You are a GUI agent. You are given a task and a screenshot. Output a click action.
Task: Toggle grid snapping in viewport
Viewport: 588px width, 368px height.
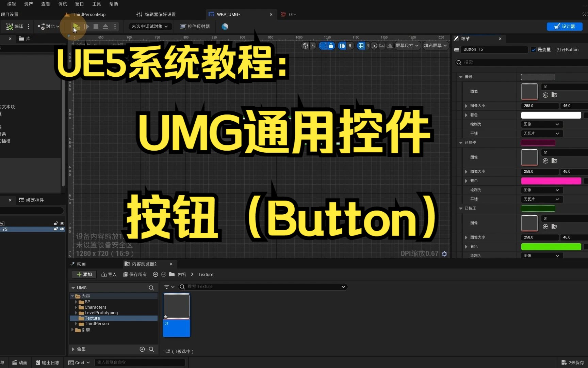pos(361,46)
